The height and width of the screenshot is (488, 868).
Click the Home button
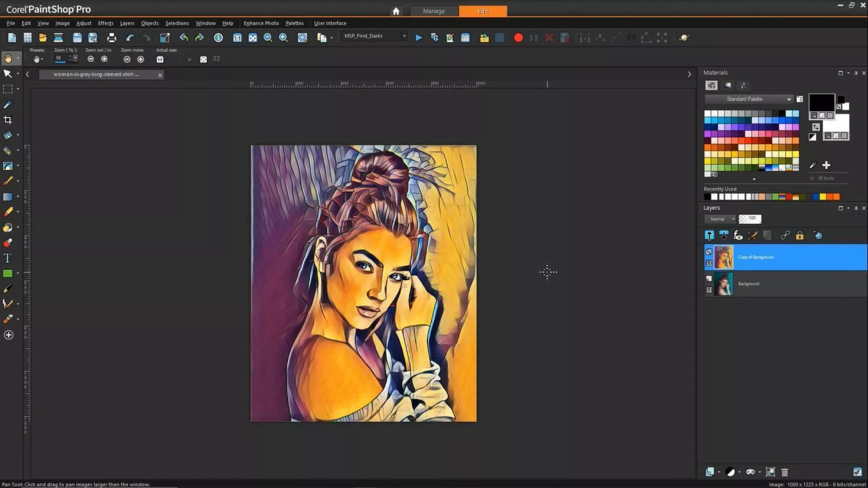[396, 11]
